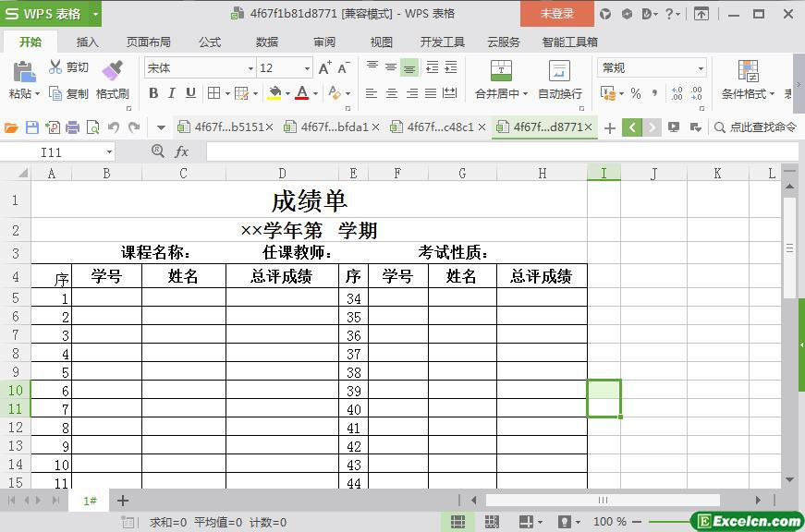Toggle middle vertical alignment

tap(391, 67)
